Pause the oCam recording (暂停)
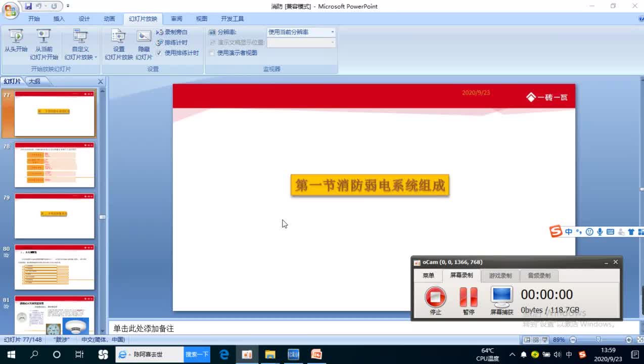 click(x=469, y=301)
